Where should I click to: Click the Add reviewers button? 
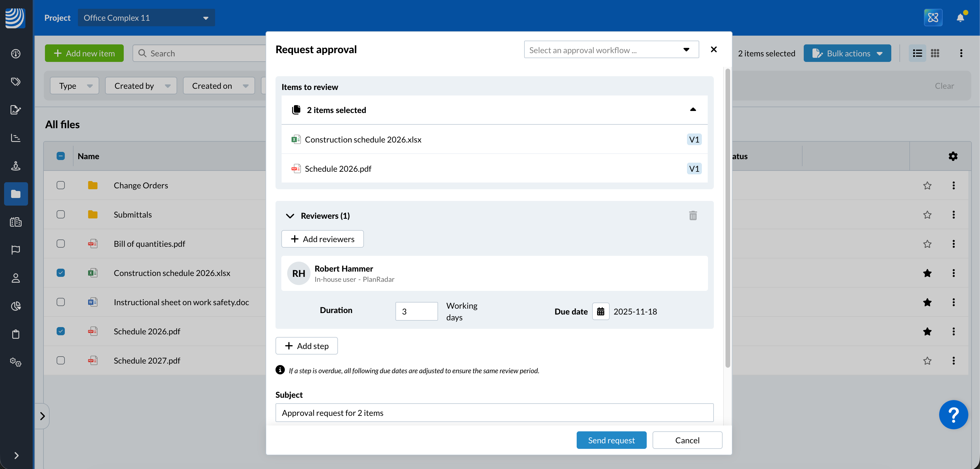tap(322, 239)
